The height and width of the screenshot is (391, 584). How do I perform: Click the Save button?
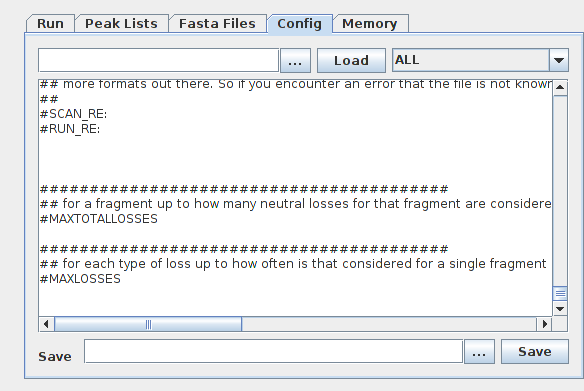(535, 352)
